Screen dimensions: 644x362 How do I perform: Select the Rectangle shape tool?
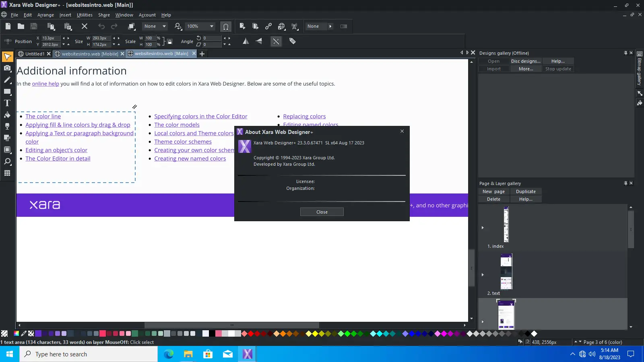(x=7, y=92)
